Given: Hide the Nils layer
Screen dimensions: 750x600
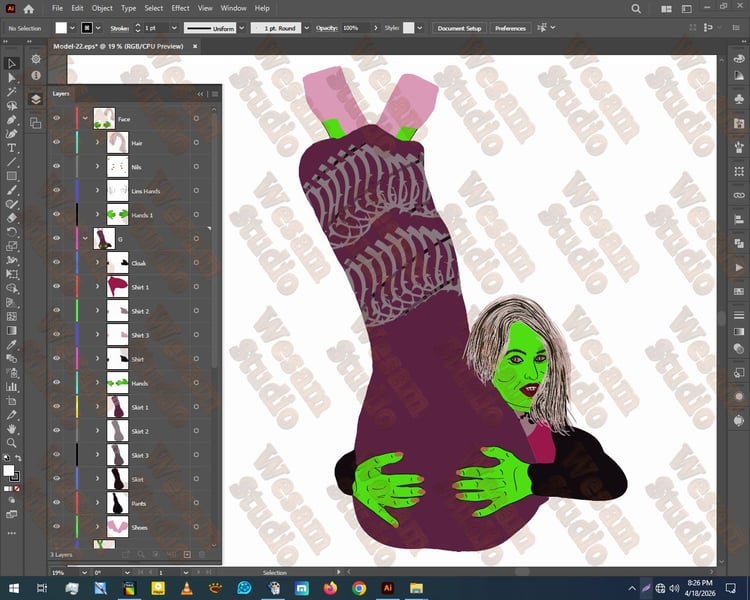Looking at the screenshot, I should [x=56, y=166].
